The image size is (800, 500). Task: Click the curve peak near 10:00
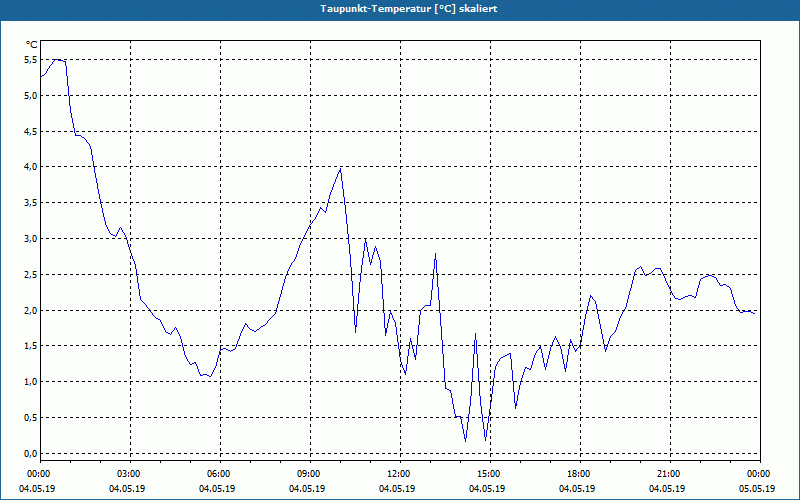[340, 169]
